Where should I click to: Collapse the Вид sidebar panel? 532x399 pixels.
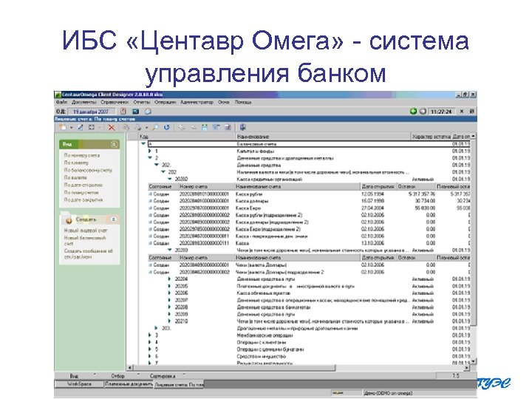(x=115, y=145)
